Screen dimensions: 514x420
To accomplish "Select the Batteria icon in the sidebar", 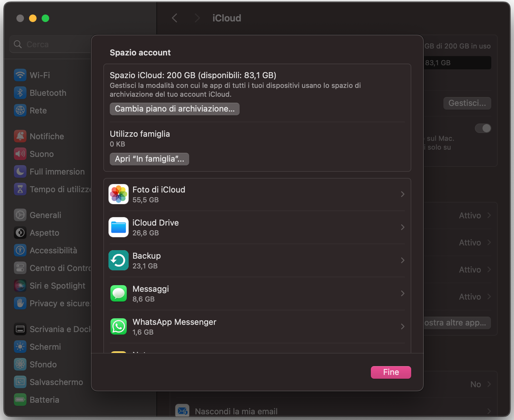I will 20,400.
